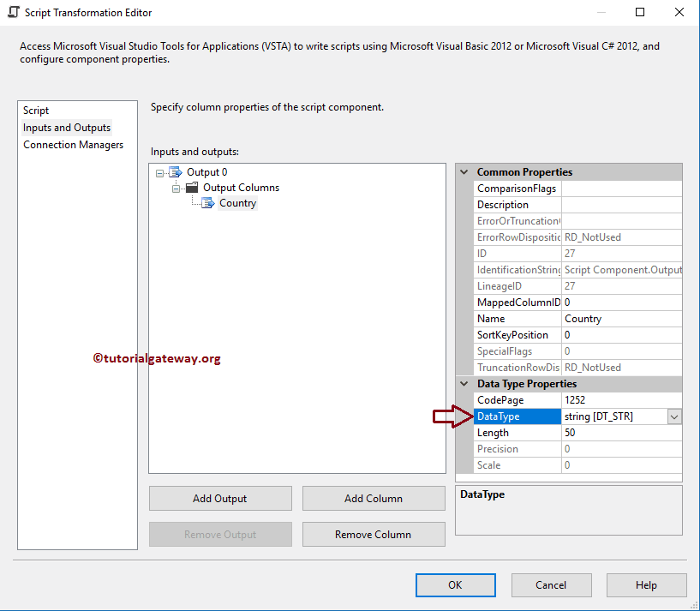Open the DataType dropdown list
Image resolution: width=700 pixels, height=611 pixels.
[673, 416]
